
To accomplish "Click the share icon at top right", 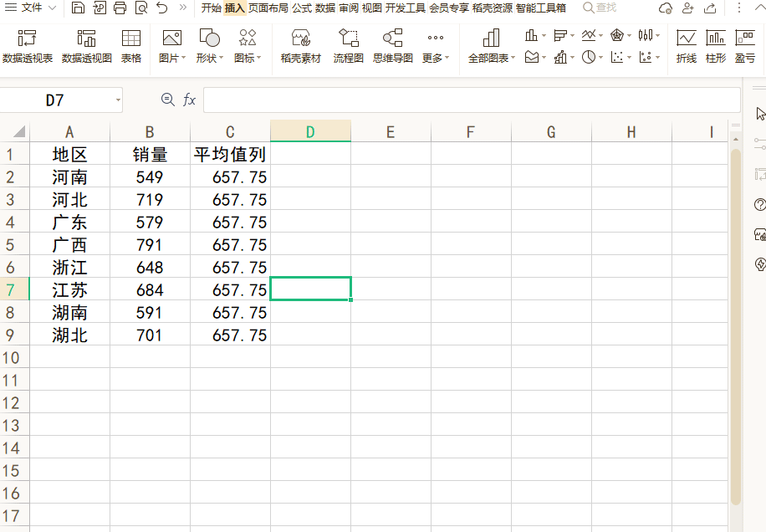I will [x=710, y=8].
